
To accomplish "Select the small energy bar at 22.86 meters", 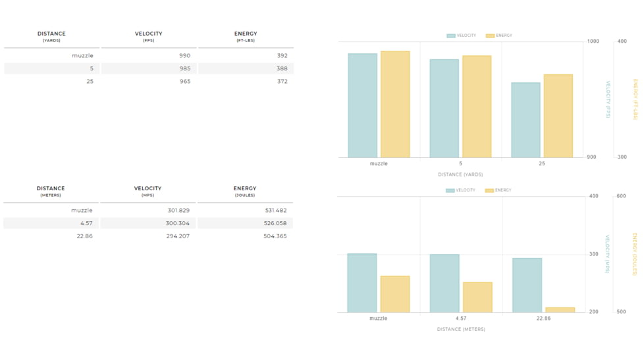I will [x=560, y=310].
